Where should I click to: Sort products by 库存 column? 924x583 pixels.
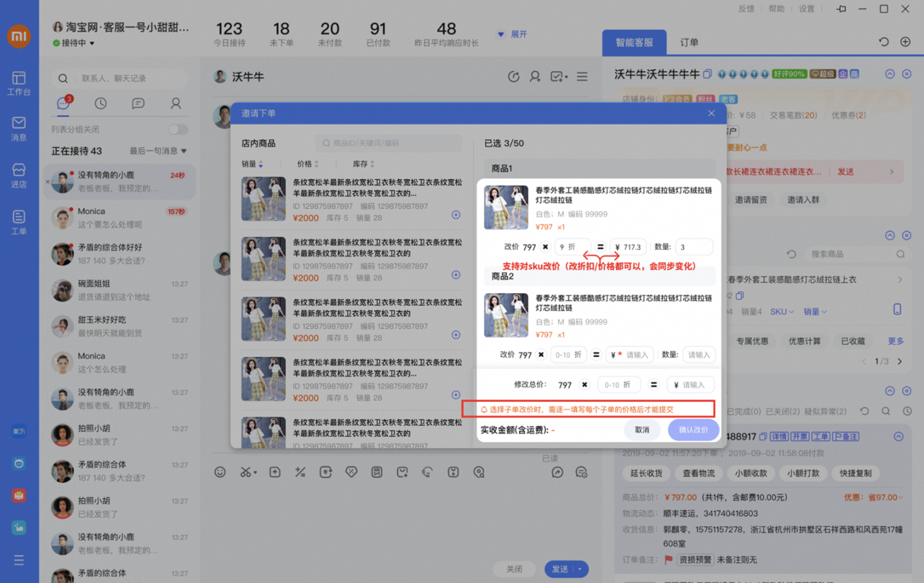click(363, 164)
